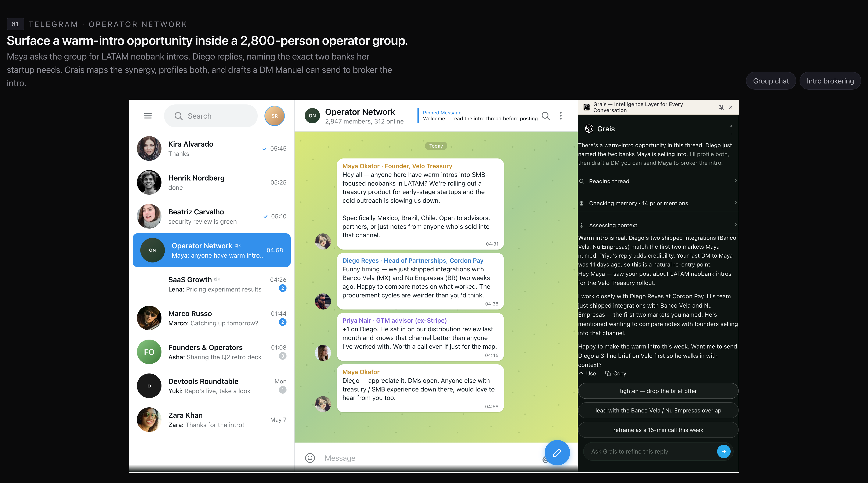868x483 pixels.
Task: Search within the Operator Network chat
Action: coord(545,116)
